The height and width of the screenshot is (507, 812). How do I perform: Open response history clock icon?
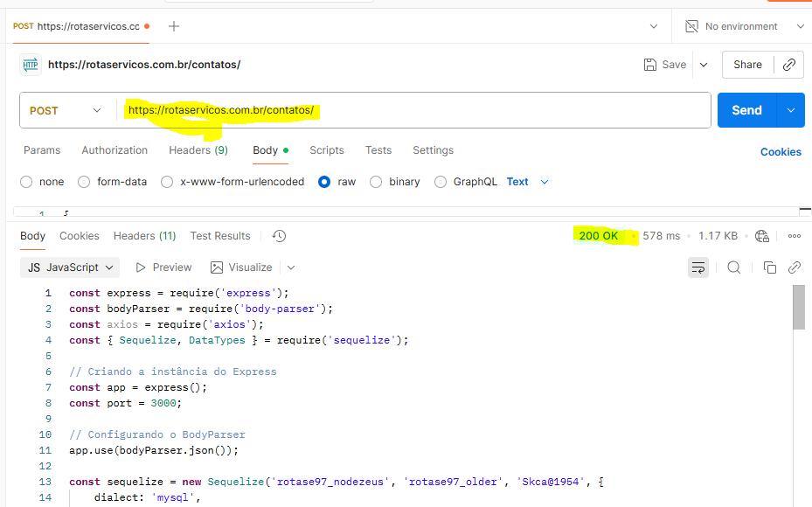279,236
